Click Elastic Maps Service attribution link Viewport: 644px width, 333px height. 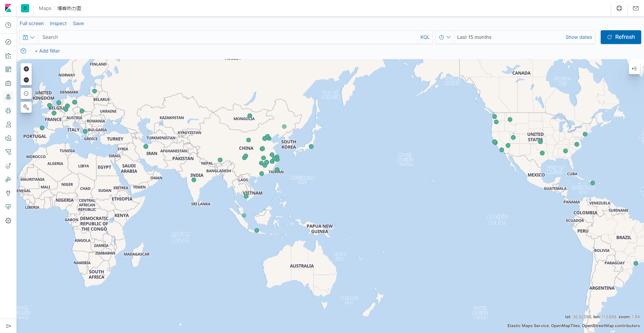click(x=528, y=326)
